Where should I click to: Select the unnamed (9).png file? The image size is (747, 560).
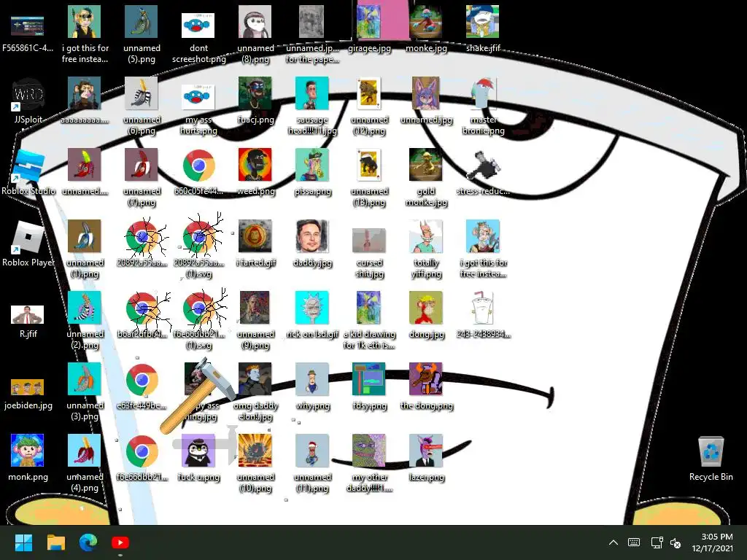pyautogui.click(x=255, y=320)
